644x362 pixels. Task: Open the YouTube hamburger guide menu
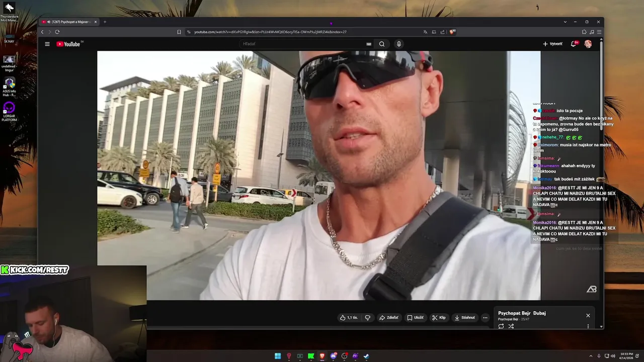(x=47, y=44)
